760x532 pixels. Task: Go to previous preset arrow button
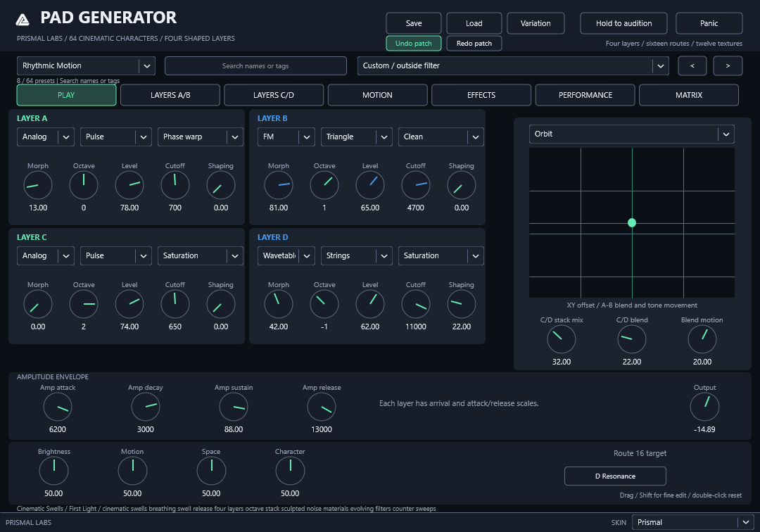pos(692,66)
